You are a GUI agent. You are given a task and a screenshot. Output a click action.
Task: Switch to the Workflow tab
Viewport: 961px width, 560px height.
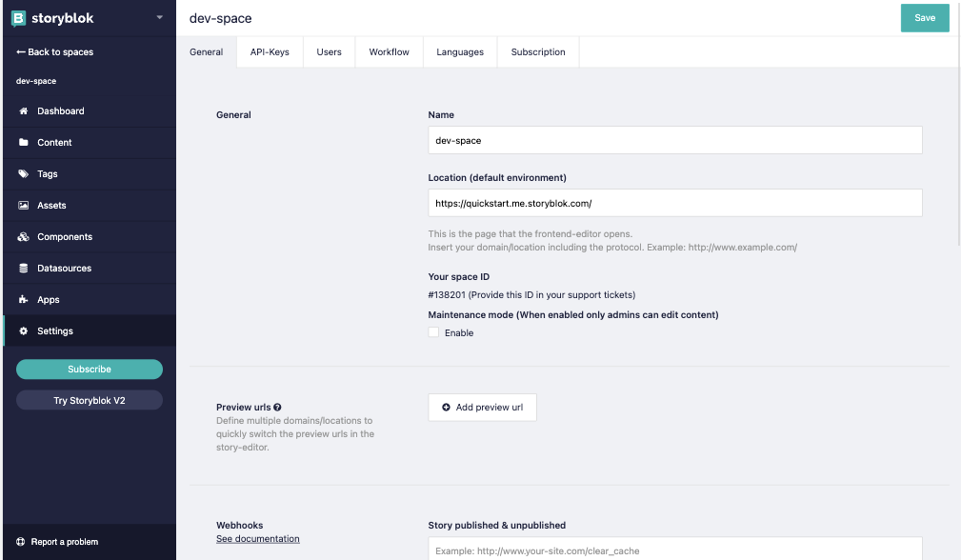[390, 52]
